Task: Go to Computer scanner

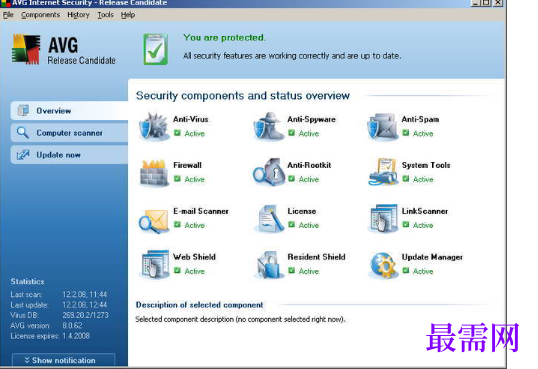Action: 70,132
